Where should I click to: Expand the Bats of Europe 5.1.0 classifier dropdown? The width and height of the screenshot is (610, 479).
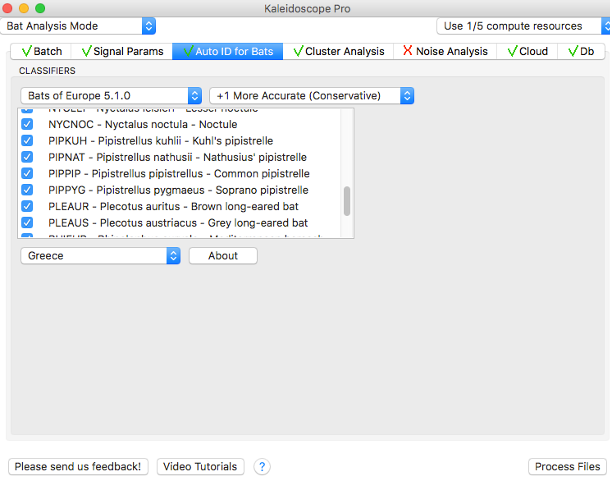pos(111,95)
